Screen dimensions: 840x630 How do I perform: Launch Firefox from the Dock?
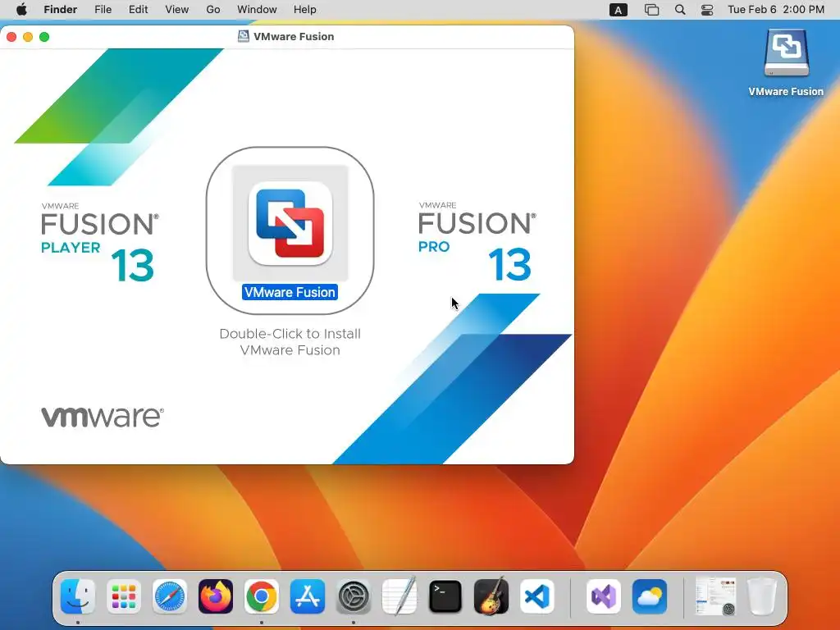216,596
